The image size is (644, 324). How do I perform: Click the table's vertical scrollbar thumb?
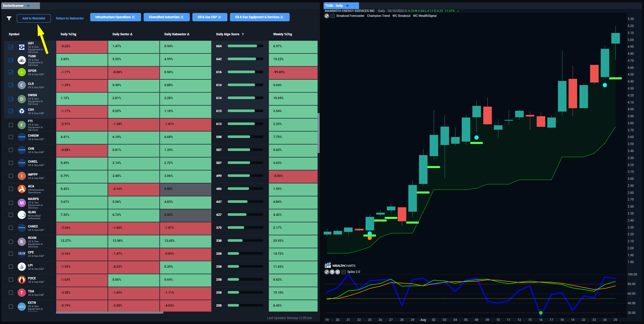click(x=319, y=133)
